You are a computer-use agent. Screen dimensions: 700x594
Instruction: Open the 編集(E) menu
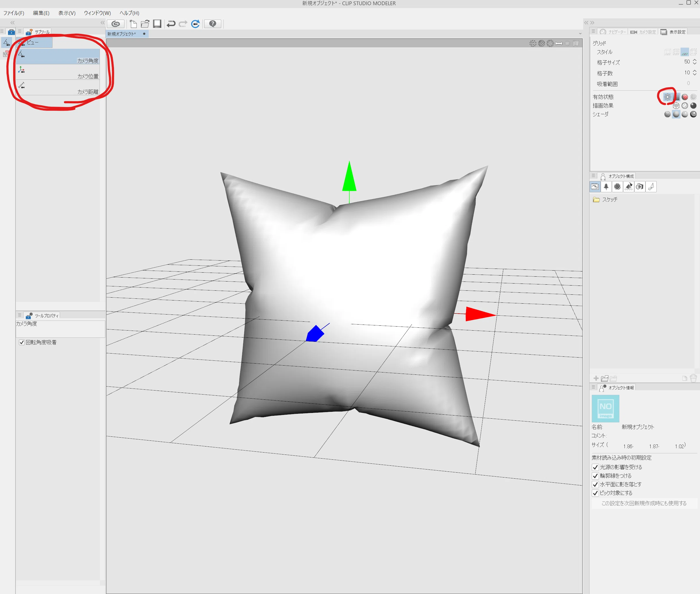point(41,13)
